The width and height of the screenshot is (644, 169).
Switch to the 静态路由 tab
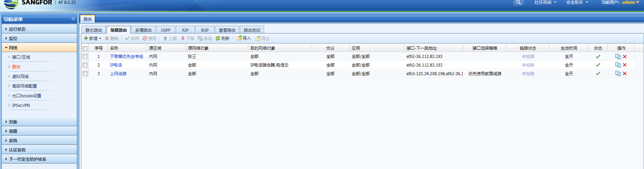click(x=94, y=30)
